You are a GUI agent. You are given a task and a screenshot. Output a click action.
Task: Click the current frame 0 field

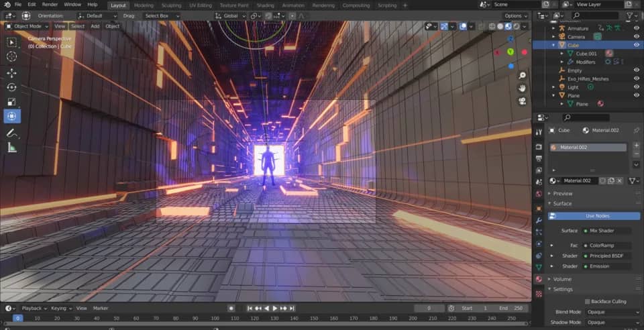(x=429, y=309)
